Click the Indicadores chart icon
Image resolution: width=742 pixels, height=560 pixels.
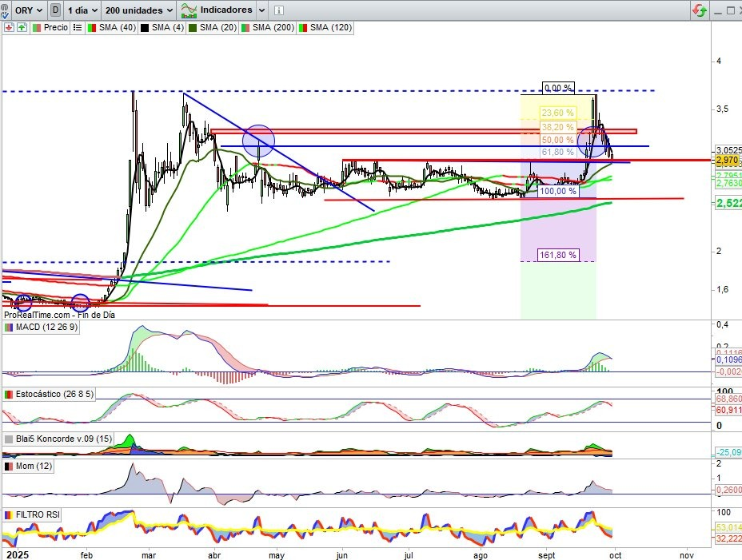189,10
